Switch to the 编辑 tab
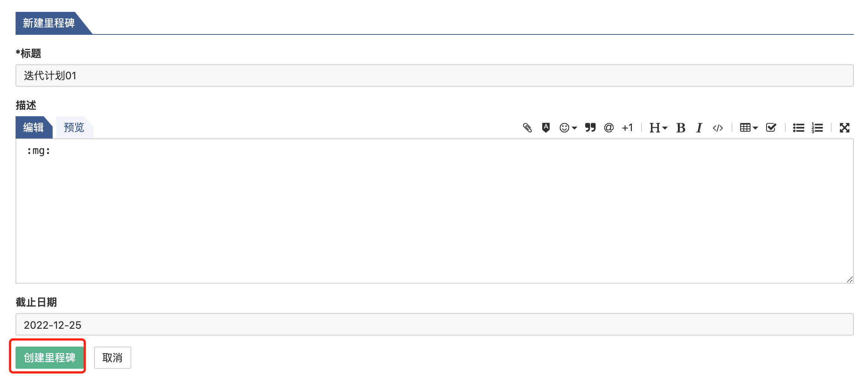The height and width of the screenshot is (388, 868). pyautogui.click(x=33, y=128)
